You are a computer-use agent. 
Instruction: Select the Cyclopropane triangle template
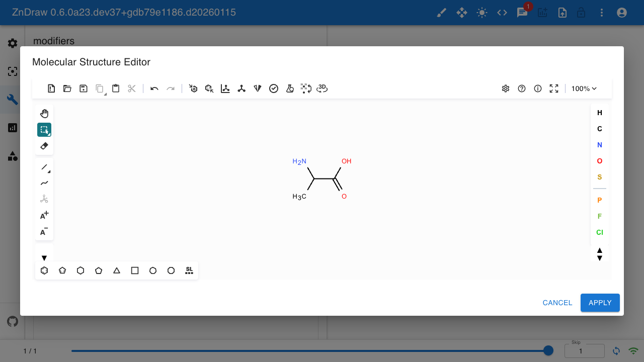117,270
